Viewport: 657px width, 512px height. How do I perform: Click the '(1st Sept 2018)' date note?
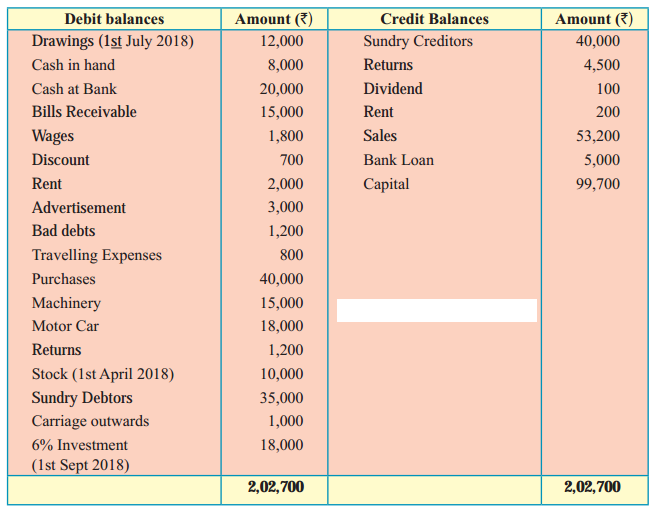(x=80, y=465)
